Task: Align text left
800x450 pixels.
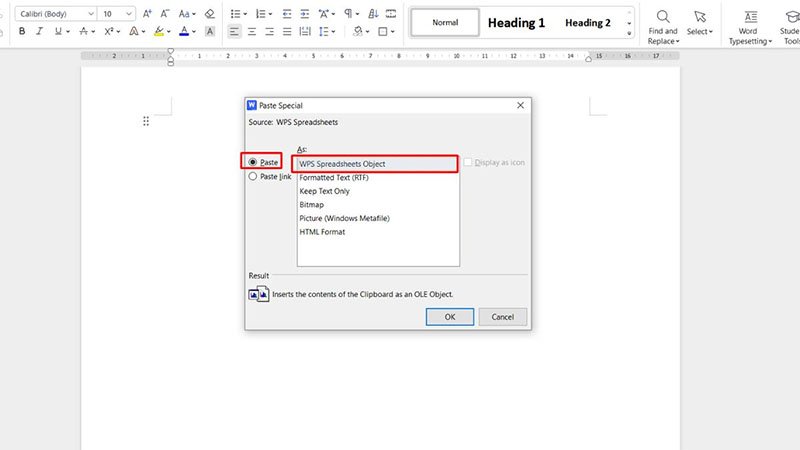Action: (x=234, y=32)
